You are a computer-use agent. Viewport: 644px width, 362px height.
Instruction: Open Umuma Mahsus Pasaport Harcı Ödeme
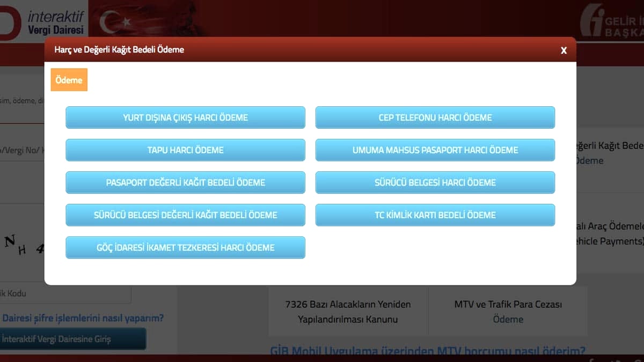click(435, 150)
